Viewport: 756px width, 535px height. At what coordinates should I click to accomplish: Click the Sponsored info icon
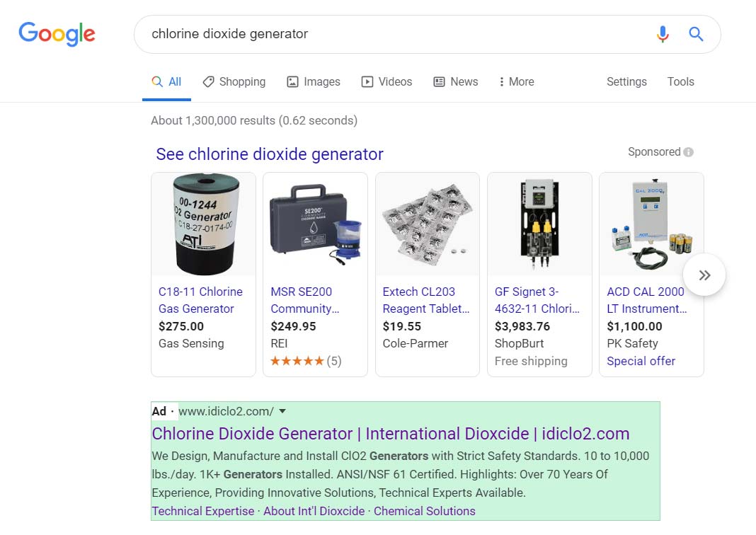pyautogui.click(x=689, y=152)
